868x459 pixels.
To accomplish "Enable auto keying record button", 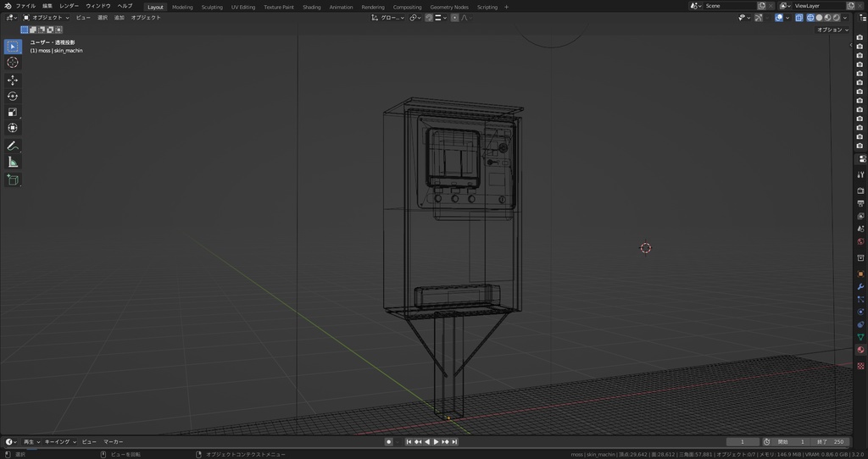I will tap(388, 442).
